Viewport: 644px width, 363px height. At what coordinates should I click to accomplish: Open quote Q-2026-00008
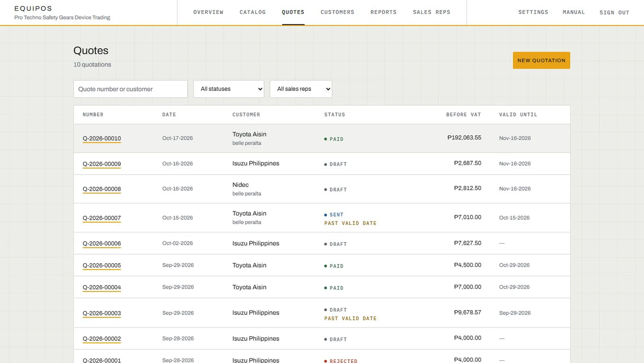[x=102, y=189]
